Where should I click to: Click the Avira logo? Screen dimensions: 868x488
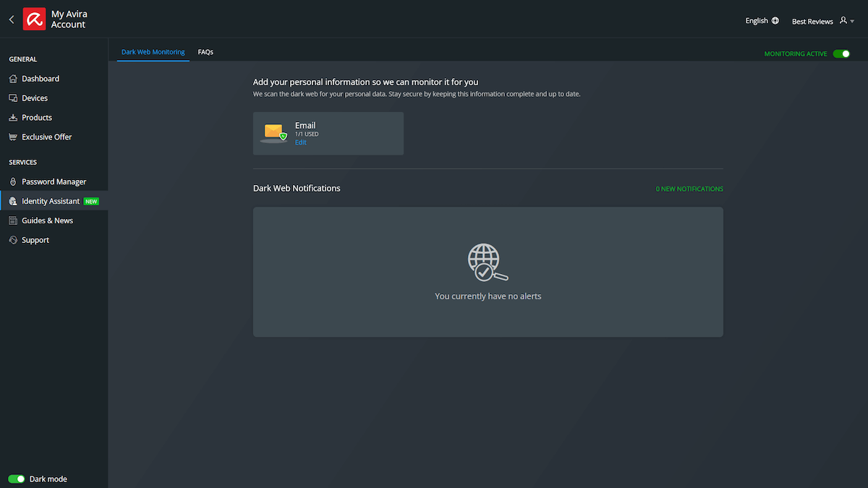tap(34, 17)
